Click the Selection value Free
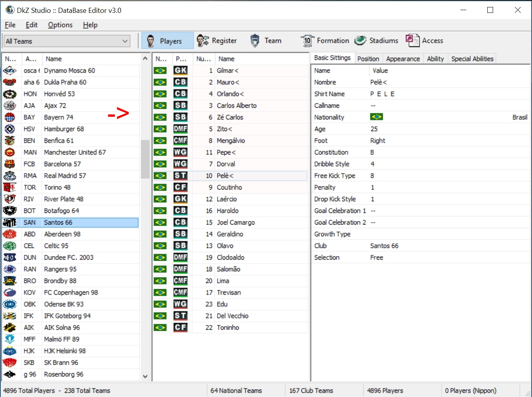The height and width of the screenshot is (397, 532). coord(376,257)
